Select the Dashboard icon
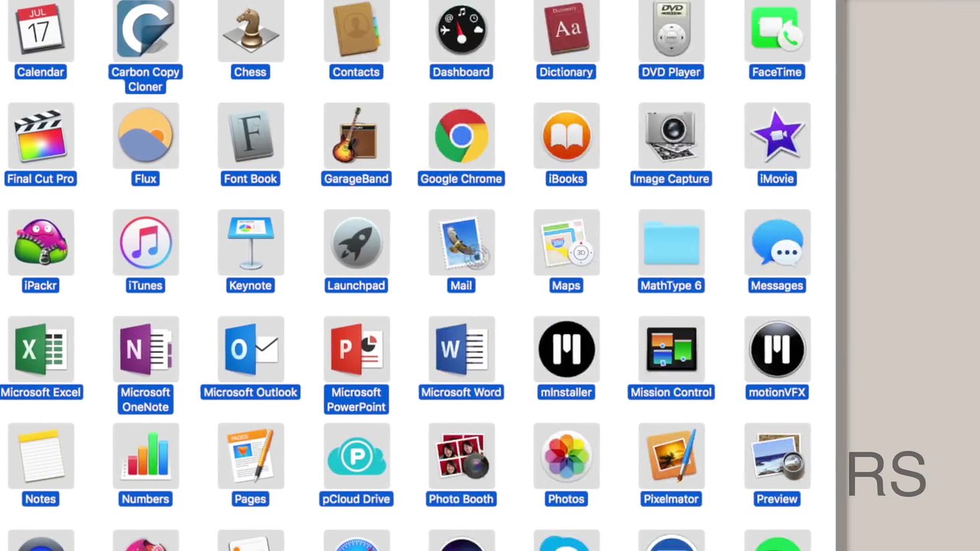 tap(461, 30)
